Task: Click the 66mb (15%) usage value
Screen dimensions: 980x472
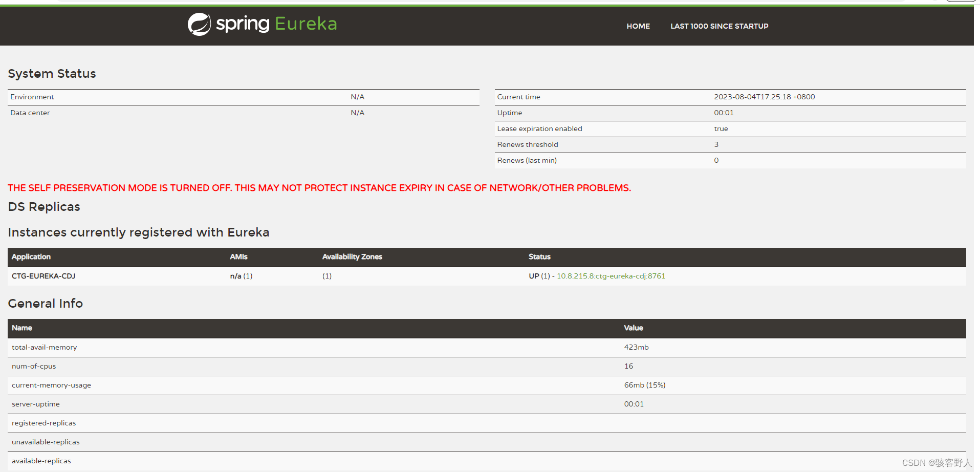Action: coord(645,385)
